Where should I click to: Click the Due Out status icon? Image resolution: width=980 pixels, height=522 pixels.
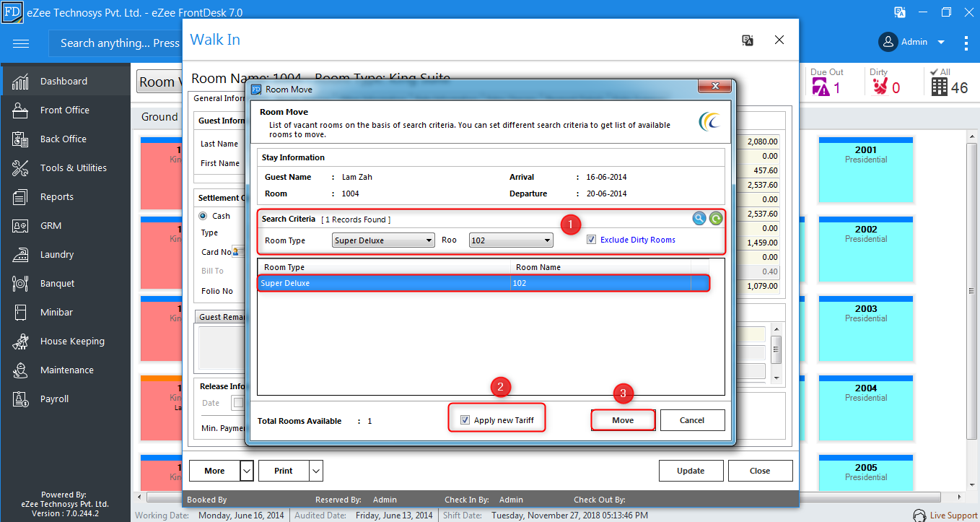tap(821, 87)
